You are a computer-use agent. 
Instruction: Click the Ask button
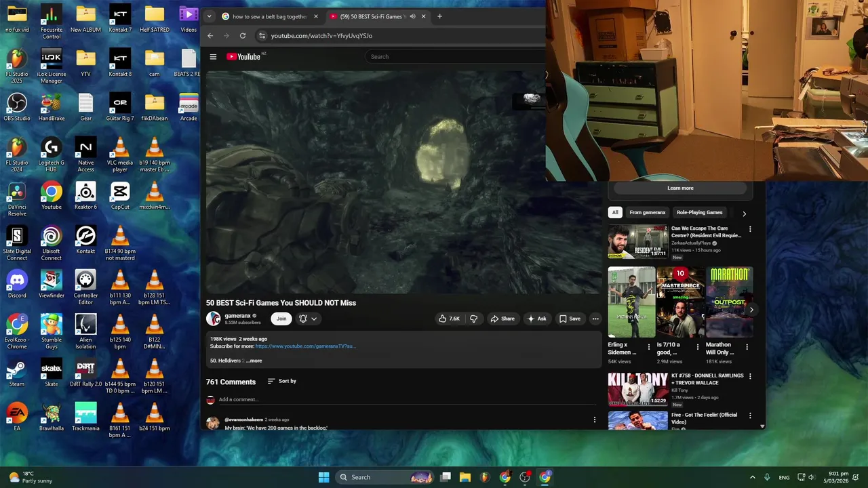pos(536,319)
